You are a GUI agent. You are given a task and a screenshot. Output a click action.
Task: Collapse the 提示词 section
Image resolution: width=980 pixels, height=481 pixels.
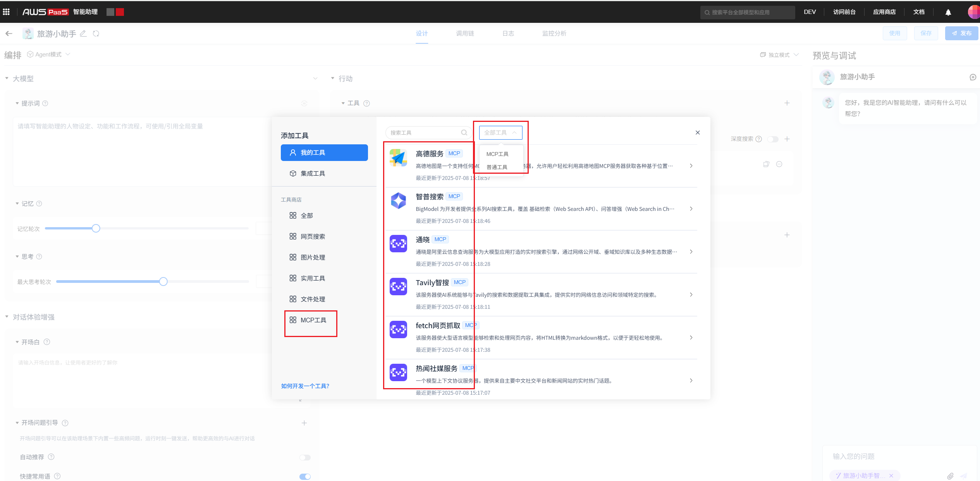click(x=17, y=103)
